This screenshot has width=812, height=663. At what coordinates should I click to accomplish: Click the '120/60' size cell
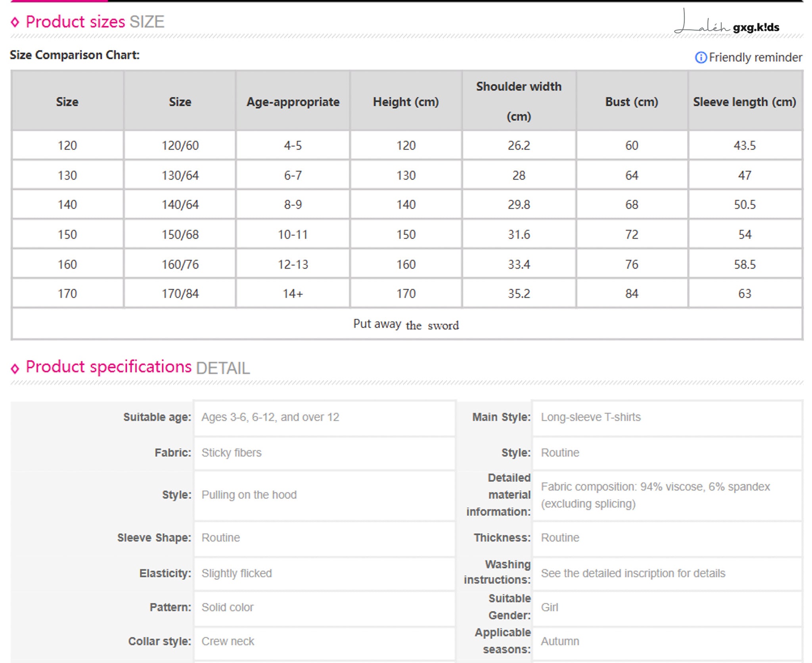(x=180, y=146)
